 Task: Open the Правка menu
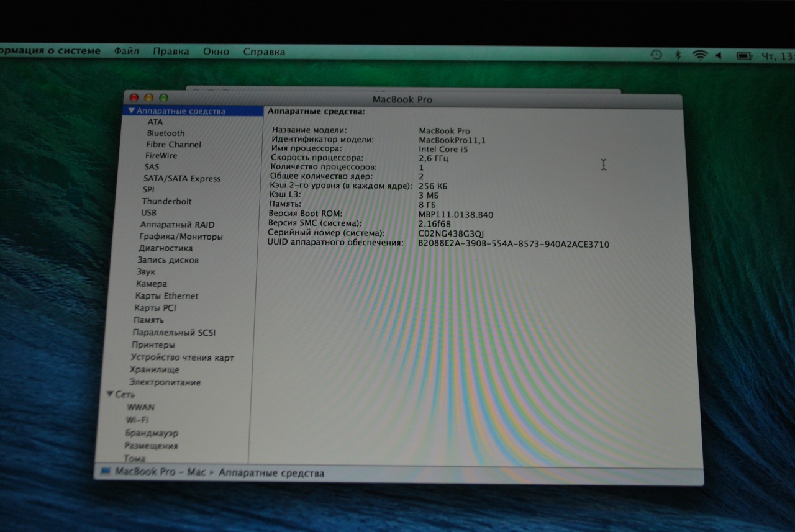tap(171, 52)
